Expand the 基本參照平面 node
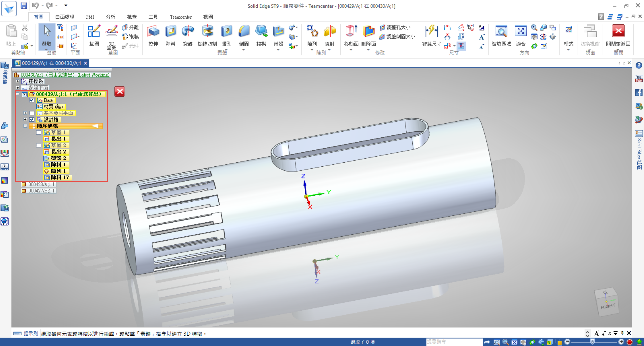This screenshot has width=644, height=346. click(25, 113)
